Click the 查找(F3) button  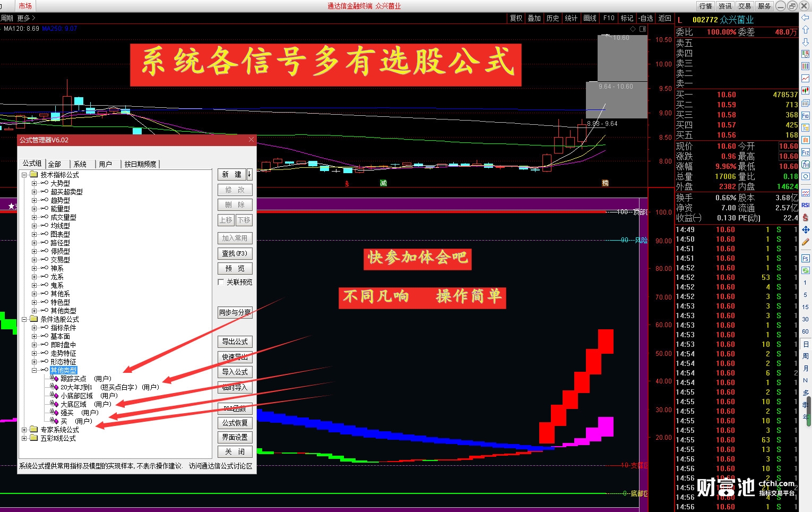click(x=235, y=253)
